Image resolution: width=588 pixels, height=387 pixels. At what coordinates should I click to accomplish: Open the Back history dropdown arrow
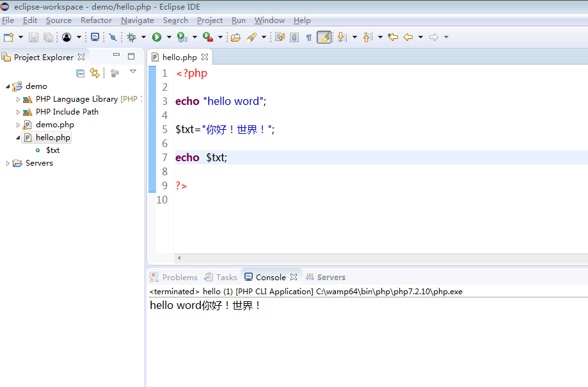(420, 37)
